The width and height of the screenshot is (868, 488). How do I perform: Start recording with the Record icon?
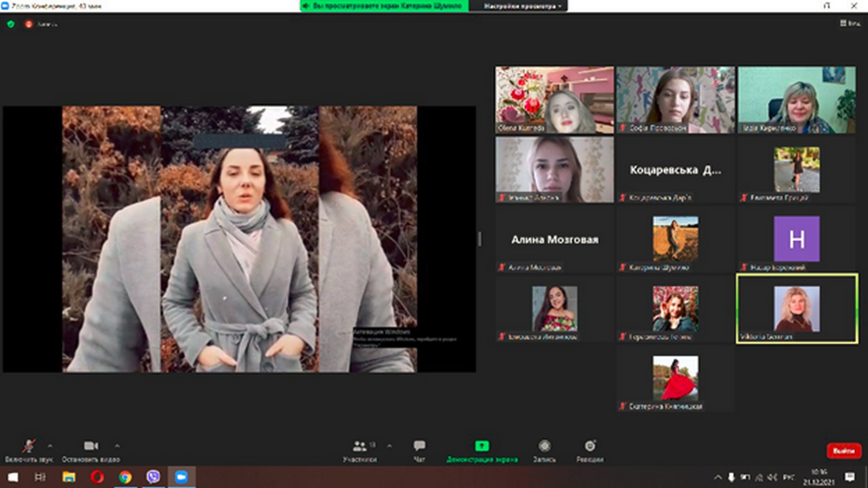click(x=544, y=446)
